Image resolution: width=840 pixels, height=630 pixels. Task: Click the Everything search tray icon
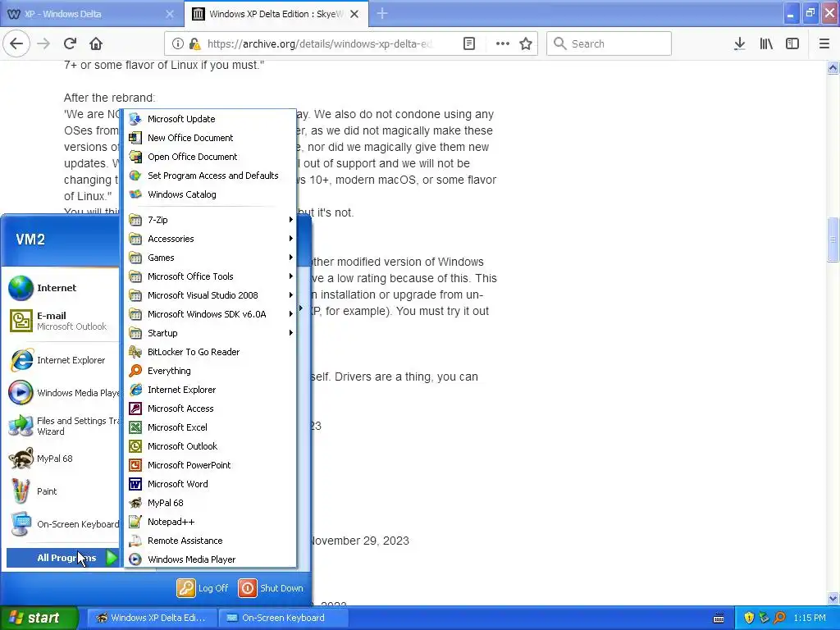(779, 618)
